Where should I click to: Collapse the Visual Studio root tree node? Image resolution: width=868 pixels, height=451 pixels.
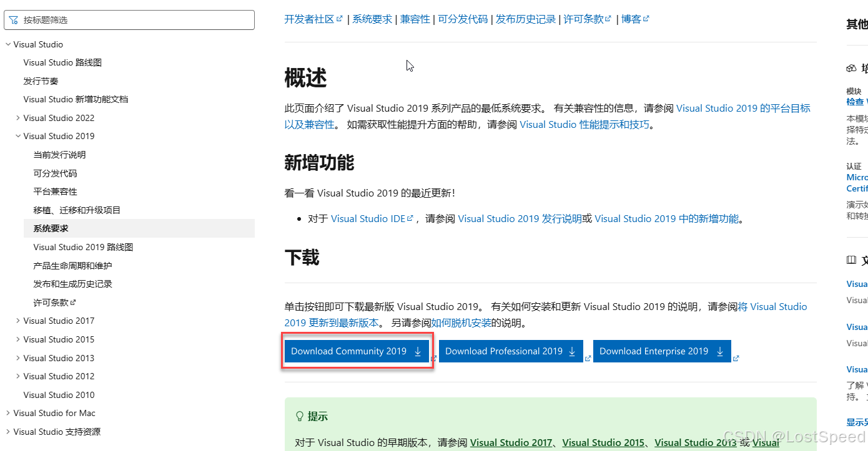tap(8, 44)
